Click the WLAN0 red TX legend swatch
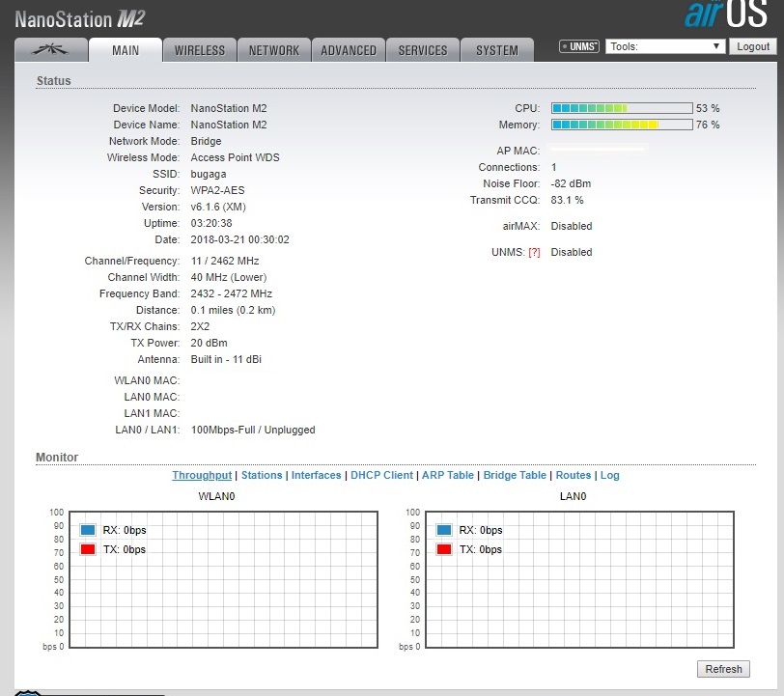 88,549
